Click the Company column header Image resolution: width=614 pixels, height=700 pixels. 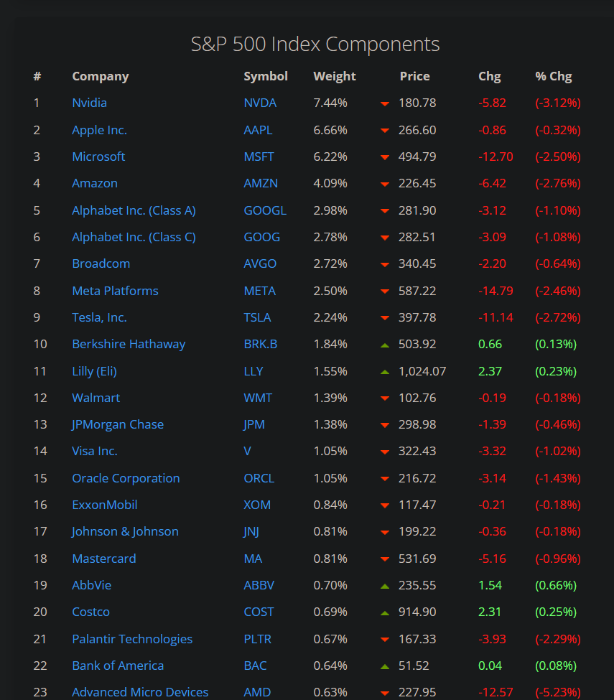point(101,76)
